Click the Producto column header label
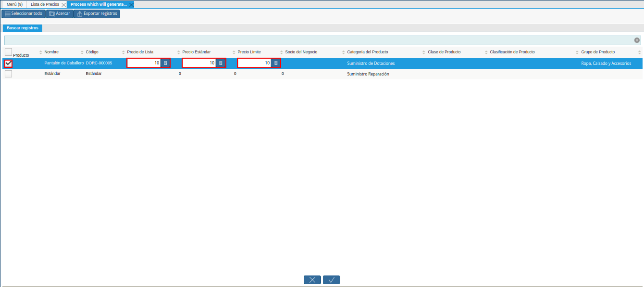The image size is (644, 287). 21,55
